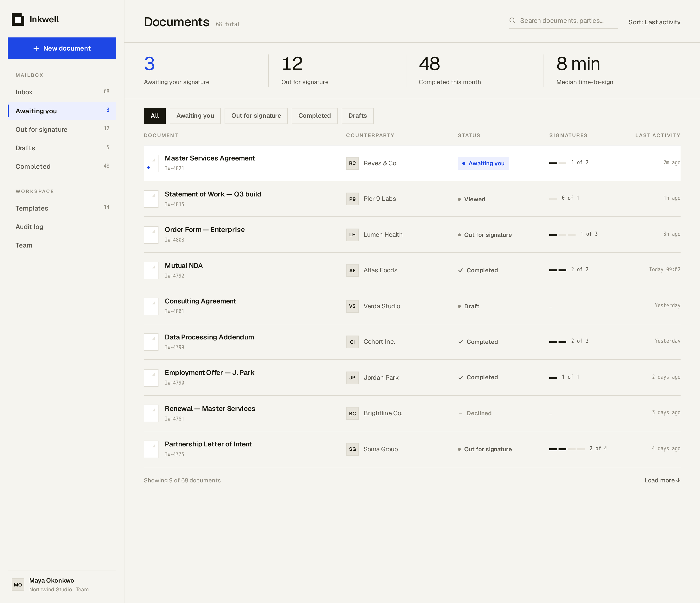
Task: Focus the Search documents, parties field
Action: [x=563, y=21]
